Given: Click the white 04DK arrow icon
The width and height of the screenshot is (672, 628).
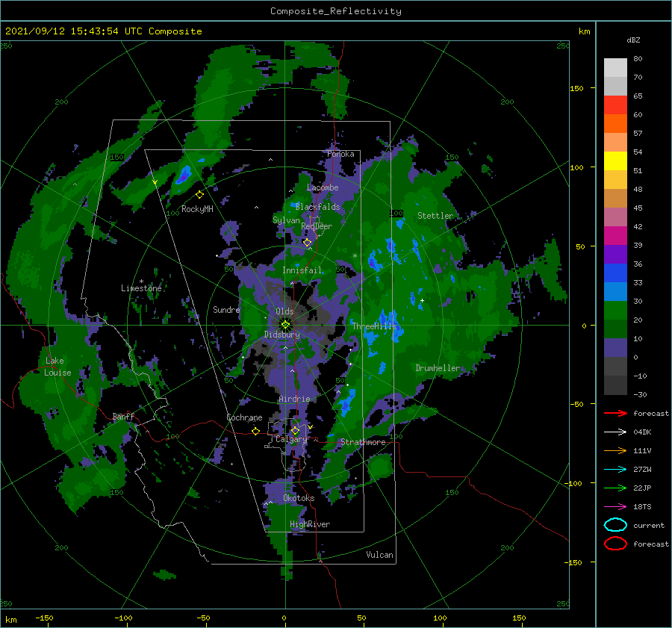Looking at the screenshot, I should pos(615,432).
